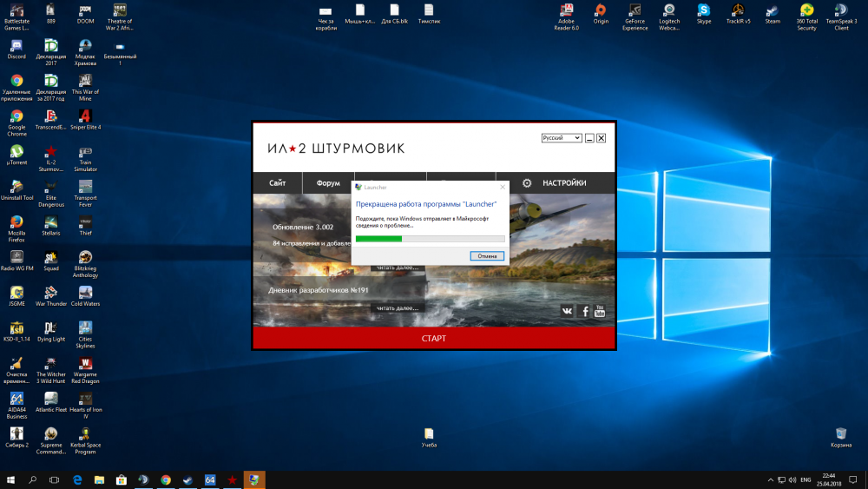Open the YouTube icon in launcher

coord(599,311)
